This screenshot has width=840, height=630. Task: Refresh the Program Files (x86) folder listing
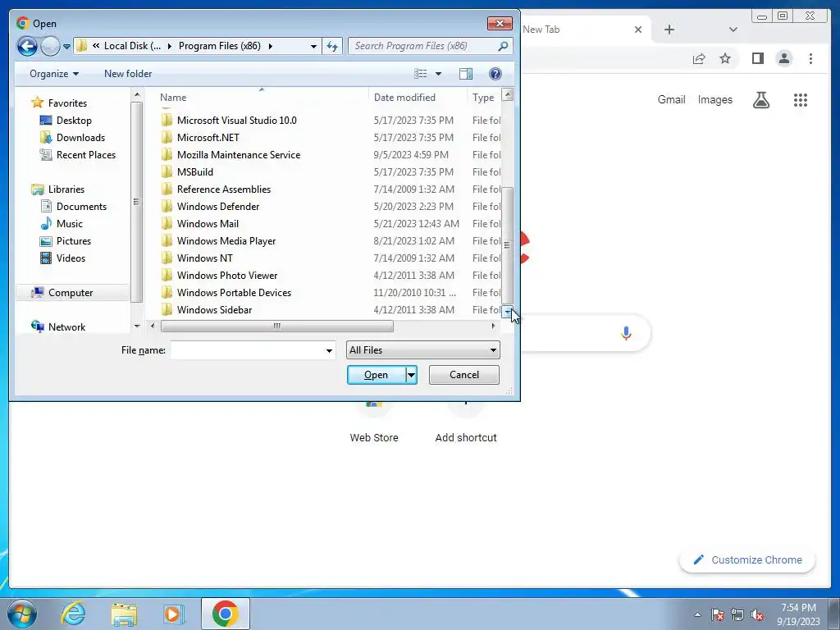(x=332, y=46)
